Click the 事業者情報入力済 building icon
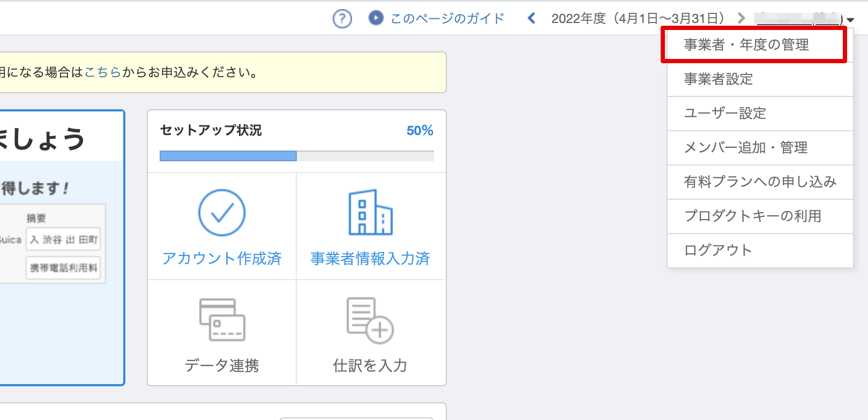The width and height of the screenshot is (868, 420). 370,213
